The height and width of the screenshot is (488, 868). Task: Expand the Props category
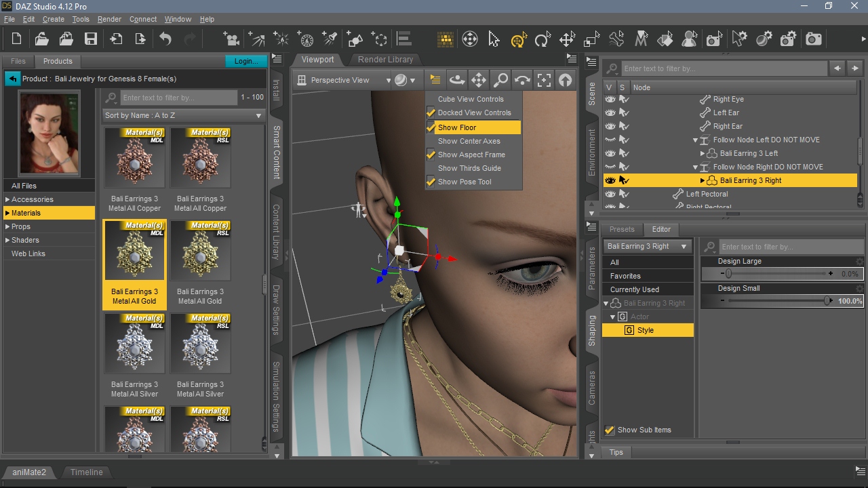tap(7, 226)
